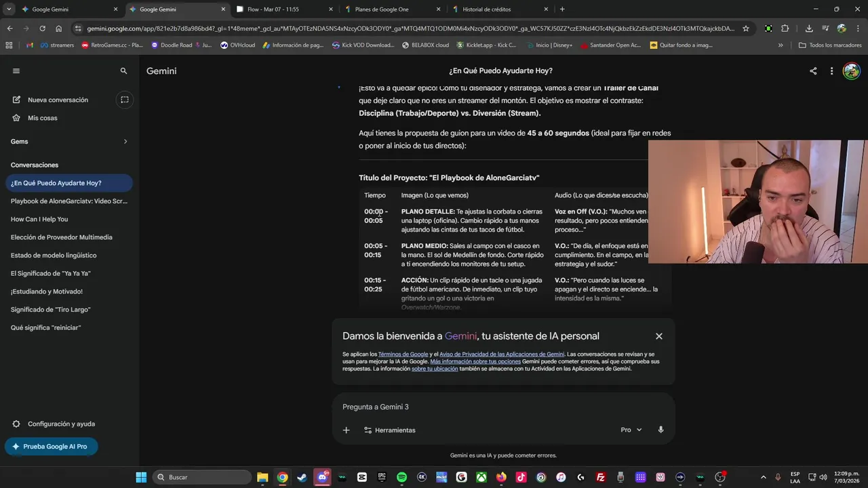This screenshot has width=868, height=488.
Task: Open Todos los marcadores folder
Action: [x=831, y=45]
